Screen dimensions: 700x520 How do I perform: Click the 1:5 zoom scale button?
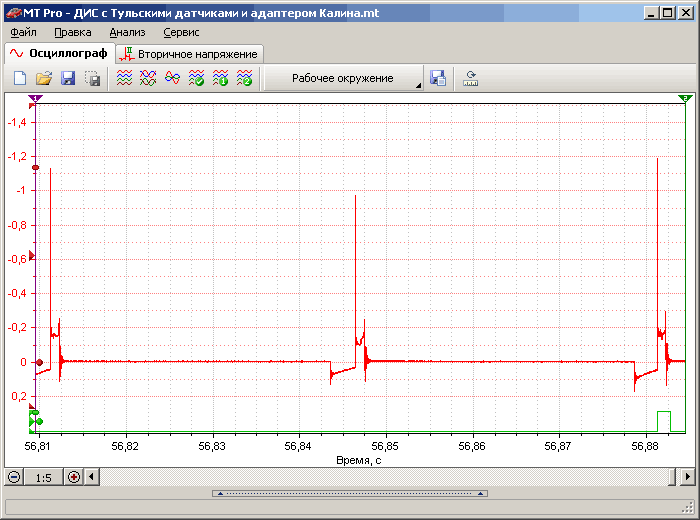pos(43,477)
